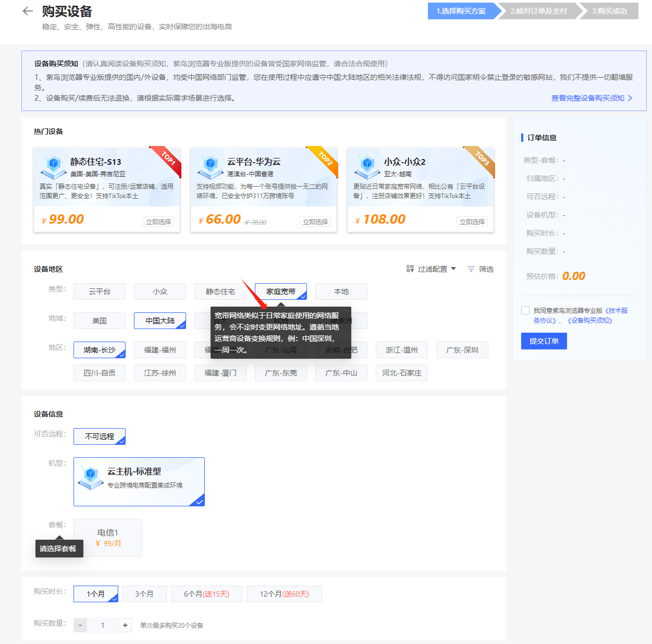The height and width of the screenshot is (644, 652).
Task: Increase purchase quantity with plus button
Action: coord(125,625)
